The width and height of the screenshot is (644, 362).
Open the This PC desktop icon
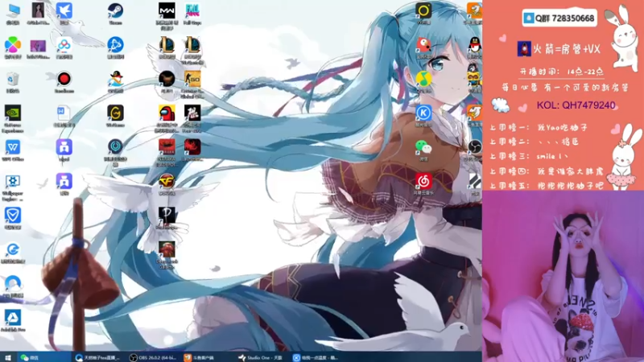point(13,11)
